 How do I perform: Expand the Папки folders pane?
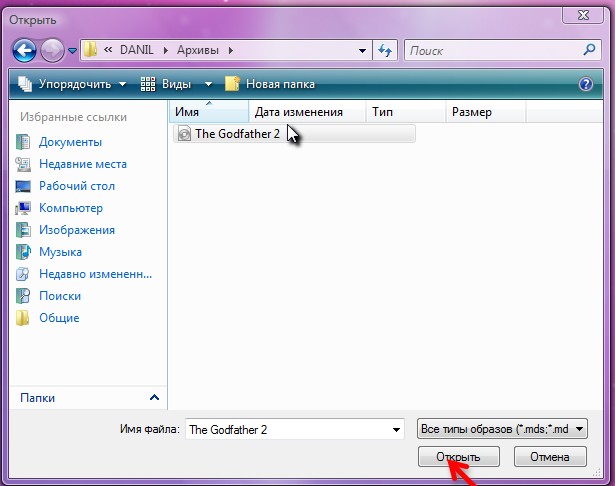click(155, 398)
